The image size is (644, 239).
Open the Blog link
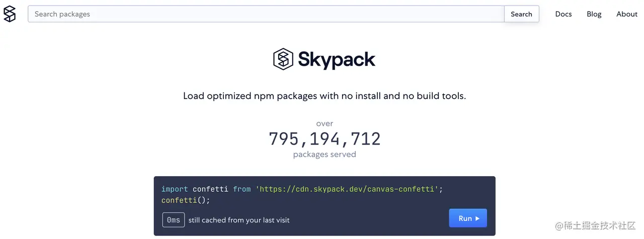pyautogui.click(x=594, y=14)
